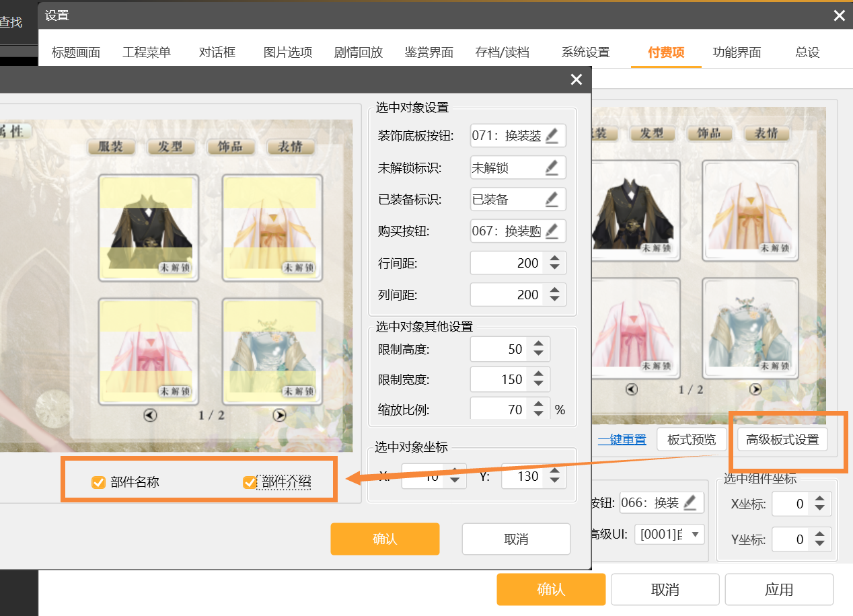Click edit pencil for 未解锁标识 field
Screen dimensions: 853x616
tap(552, 167)
